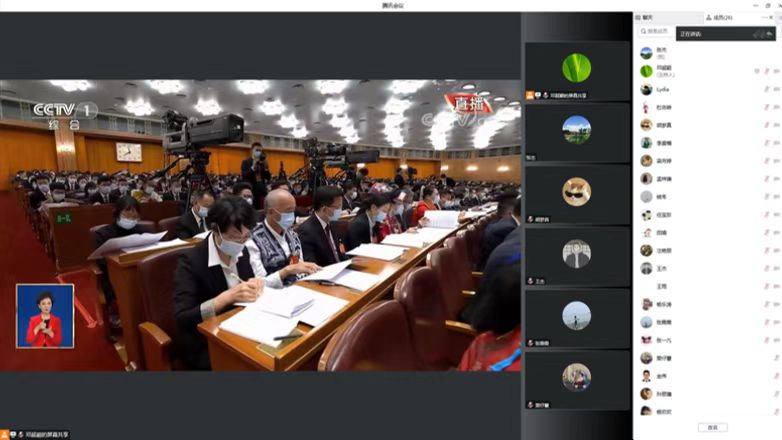Viewport: 782px width, 440px height.
Task: Toggle microphone for 王杰 in member list
Action: (x=767, y=268)
